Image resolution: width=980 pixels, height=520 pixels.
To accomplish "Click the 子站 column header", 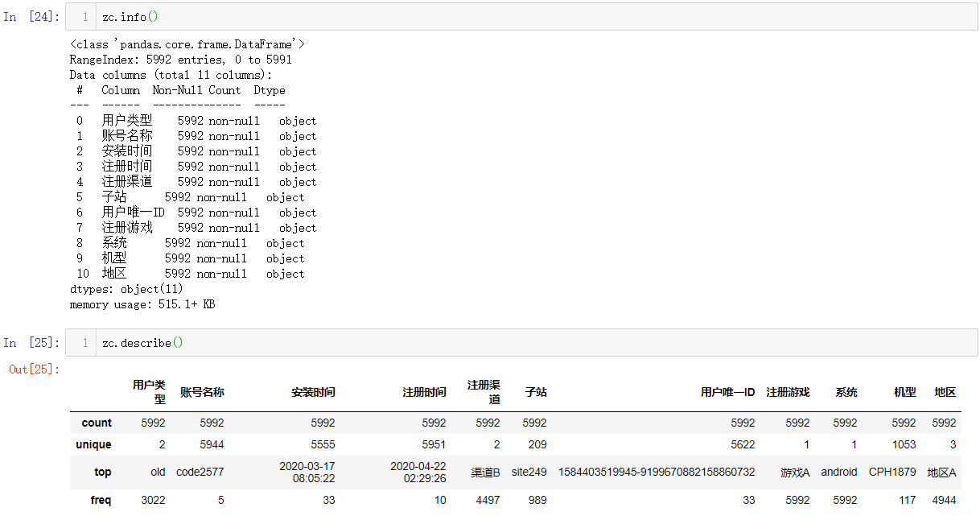I will tap(535, 392).
